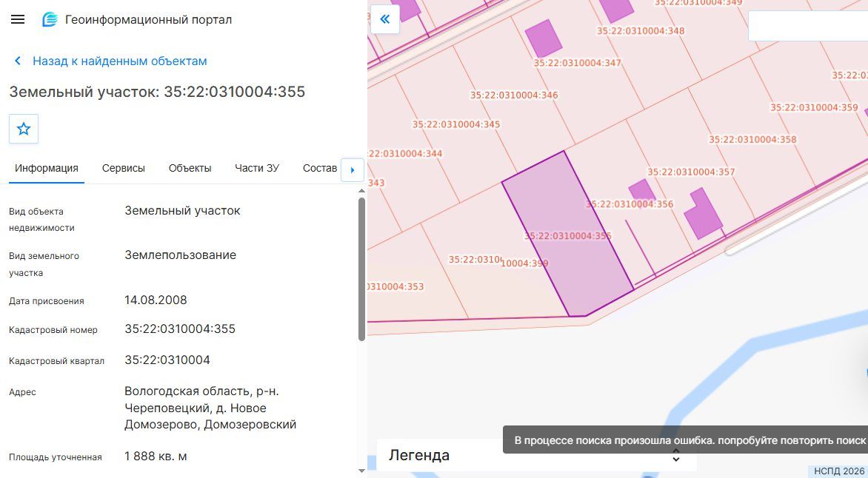
Task: Click parcel label 35:22:0310004:345 on map
Action: coord(456,124)
